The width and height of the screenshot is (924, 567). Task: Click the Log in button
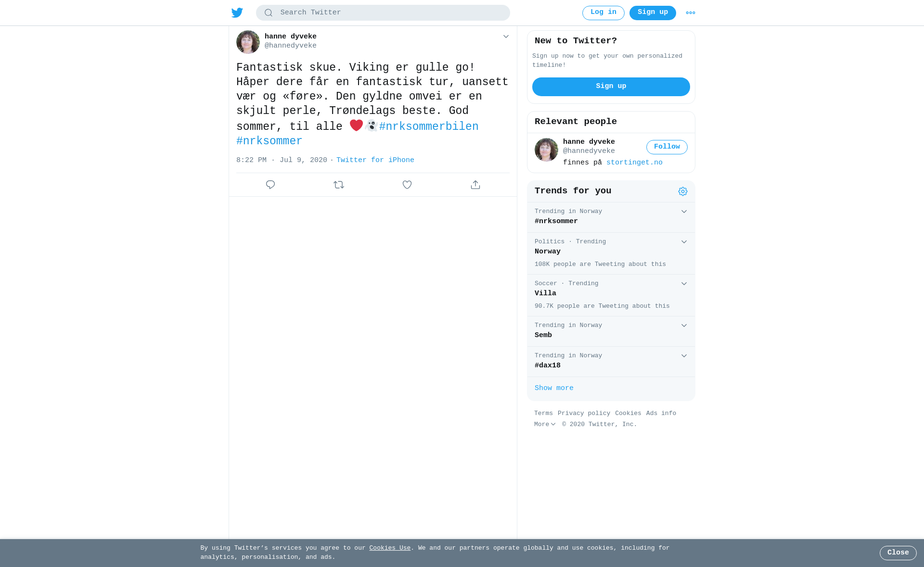click(603, 13)
